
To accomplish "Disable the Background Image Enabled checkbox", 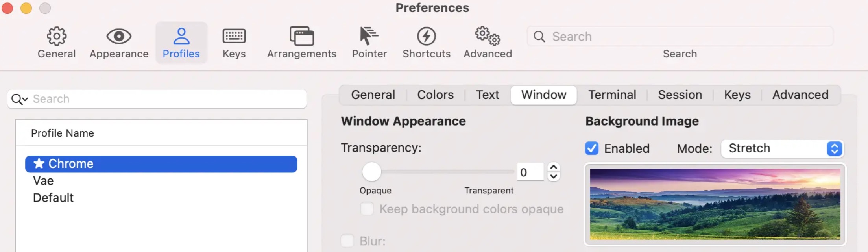I will tap(592, 148).
